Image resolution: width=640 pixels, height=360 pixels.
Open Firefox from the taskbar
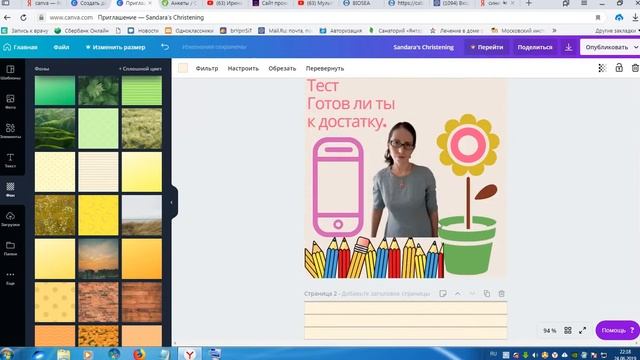(139, 354)
